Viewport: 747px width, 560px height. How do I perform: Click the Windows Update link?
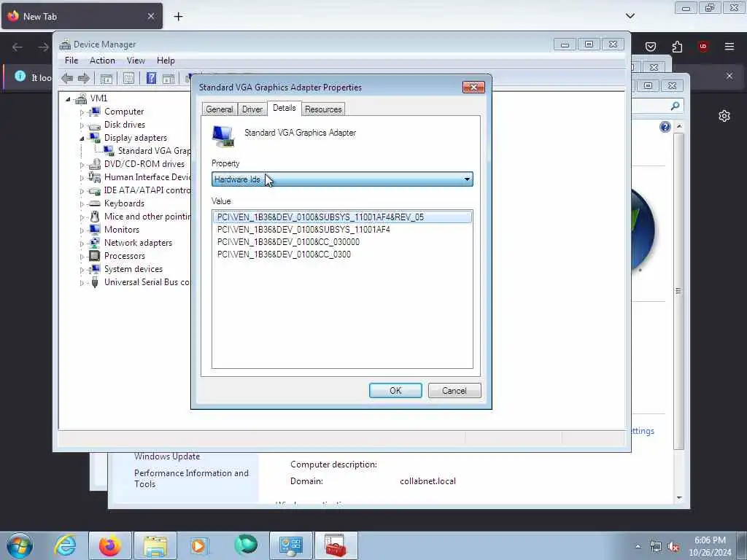click(x=167, y=456)
